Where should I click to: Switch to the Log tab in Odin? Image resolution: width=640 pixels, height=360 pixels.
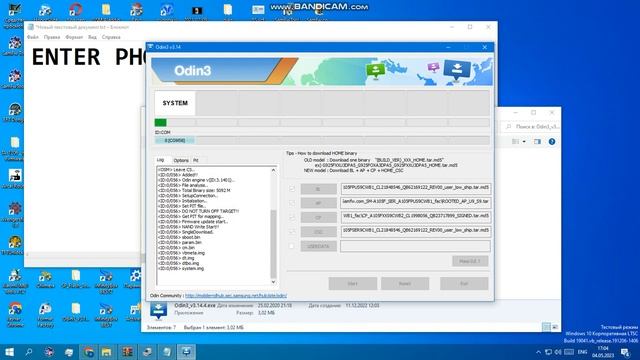click(x=161, y=160)
